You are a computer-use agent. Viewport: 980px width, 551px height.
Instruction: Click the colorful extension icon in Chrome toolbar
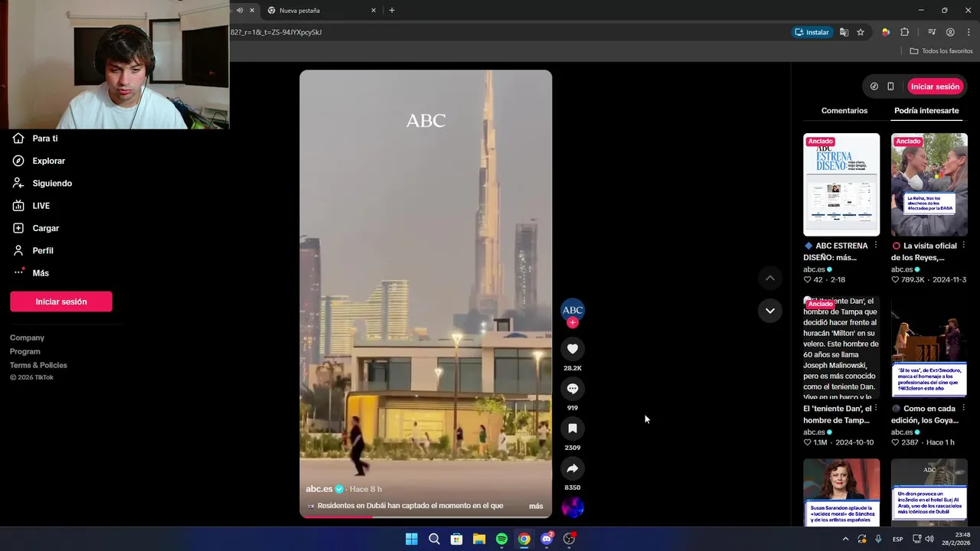(886, 32)
